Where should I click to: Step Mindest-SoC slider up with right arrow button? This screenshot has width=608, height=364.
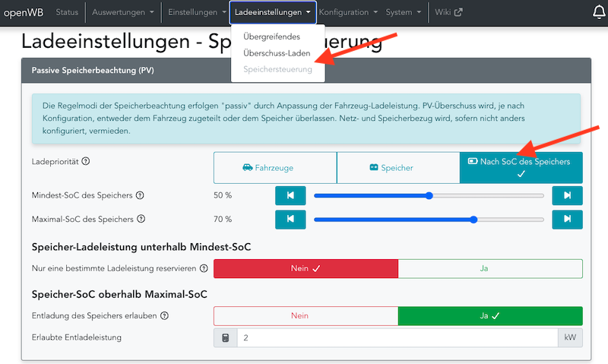pos(567,195)
